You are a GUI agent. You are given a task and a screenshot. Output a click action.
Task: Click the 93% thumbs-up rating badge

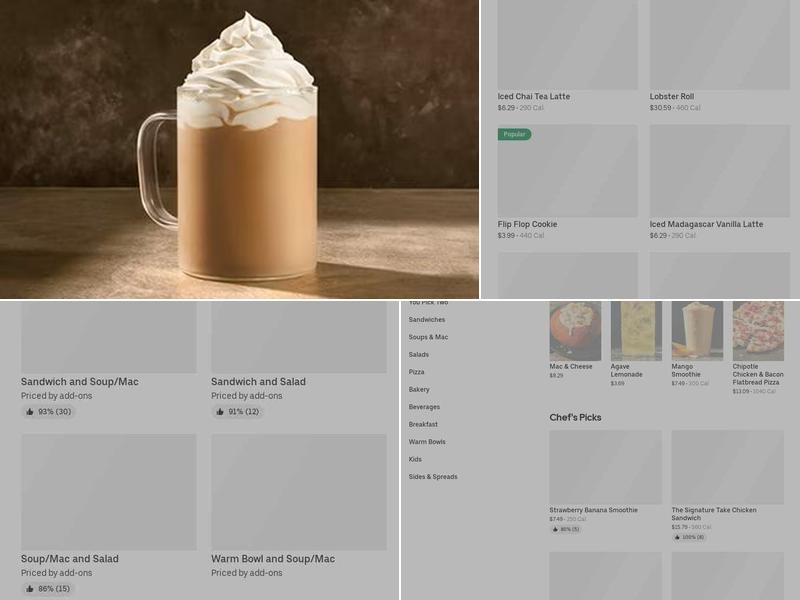coord(48,412)
